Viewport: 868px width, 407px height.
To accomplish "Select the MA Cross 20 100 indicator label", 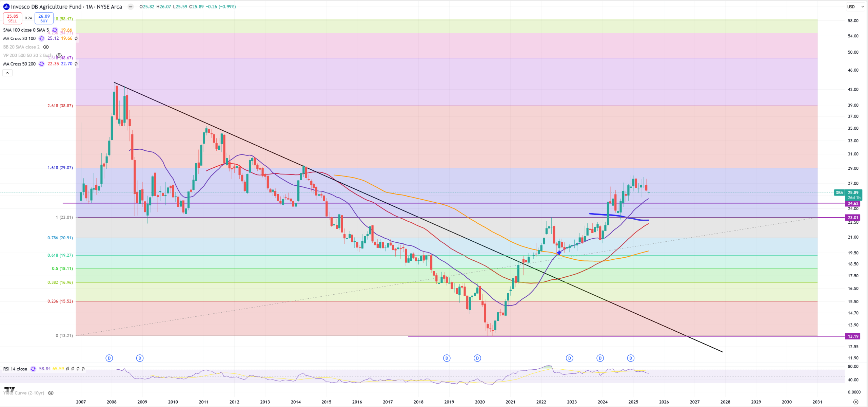I will pyautogui.click(x=19, y=38).
